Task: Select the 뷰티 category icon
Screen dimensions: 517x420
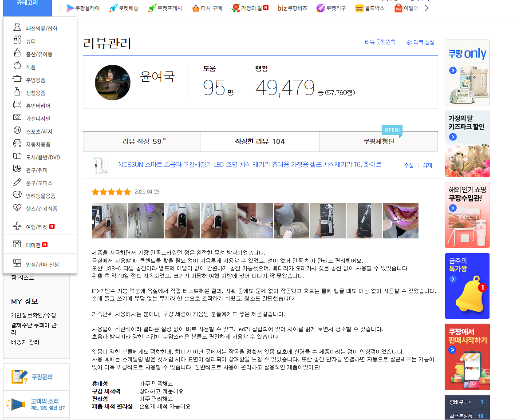Action: [x=17, y=40]
